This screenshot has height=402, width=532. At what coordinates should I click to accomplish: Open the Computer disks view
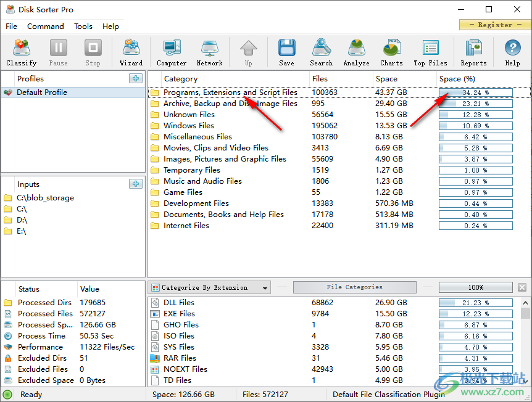172,52
